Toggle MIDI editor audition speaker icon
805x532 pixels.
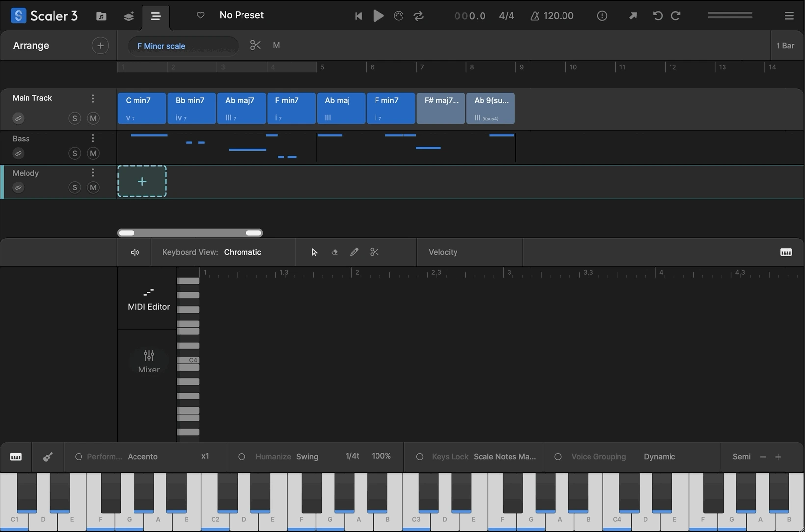pos(134,252)
